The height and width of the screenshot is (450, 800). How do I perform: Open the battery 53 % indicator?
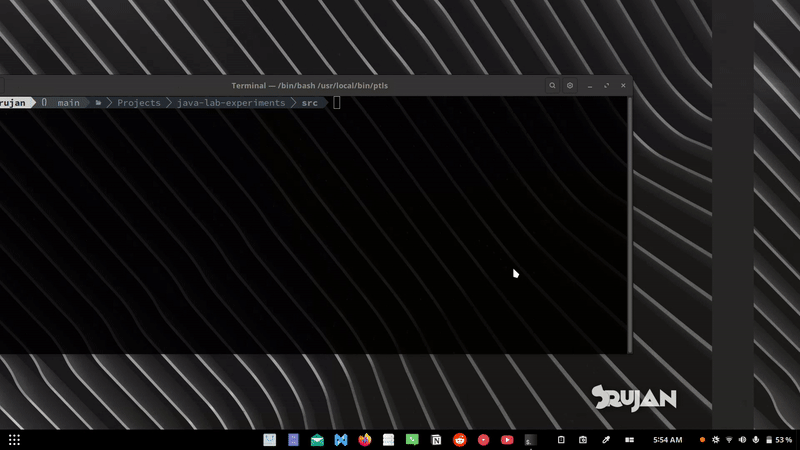point(779,440)
